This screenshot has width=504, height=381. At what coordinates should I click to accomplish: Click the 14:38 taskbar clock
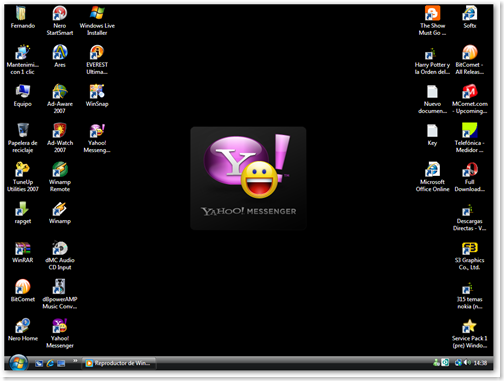point(480,363)
